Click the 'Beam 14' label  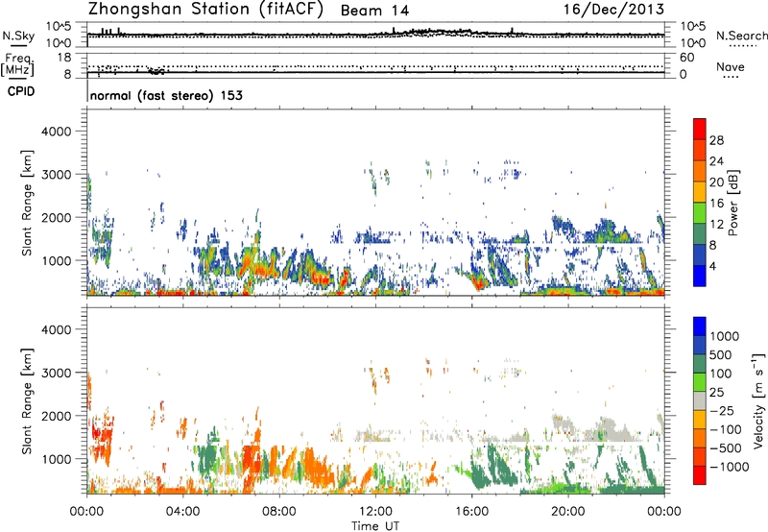click(x=374, y=11)
